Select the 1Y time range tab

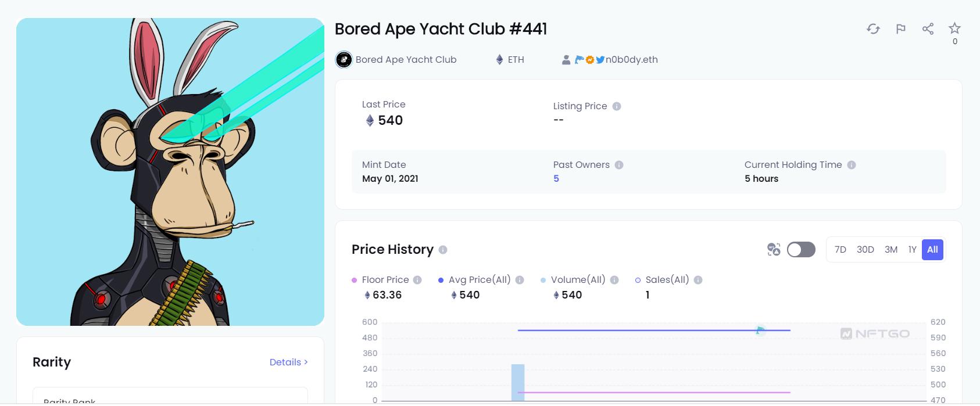point(912,250)
